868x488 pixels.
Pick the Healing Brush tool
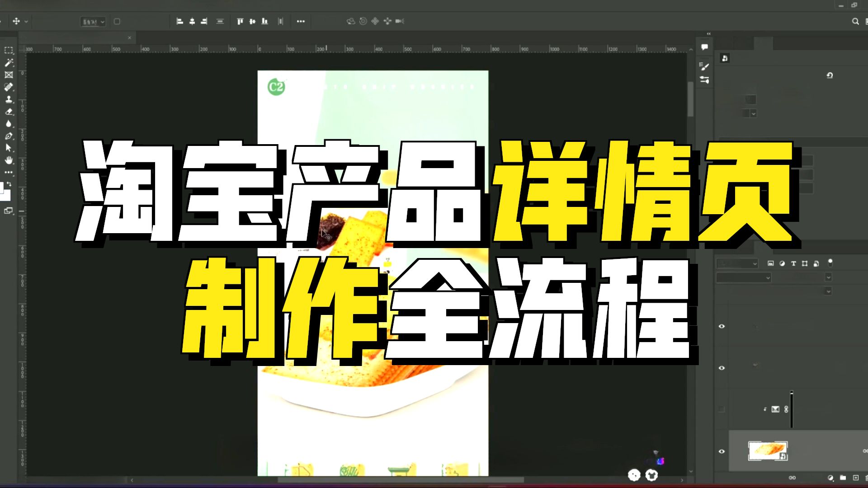tap(9, 87)
